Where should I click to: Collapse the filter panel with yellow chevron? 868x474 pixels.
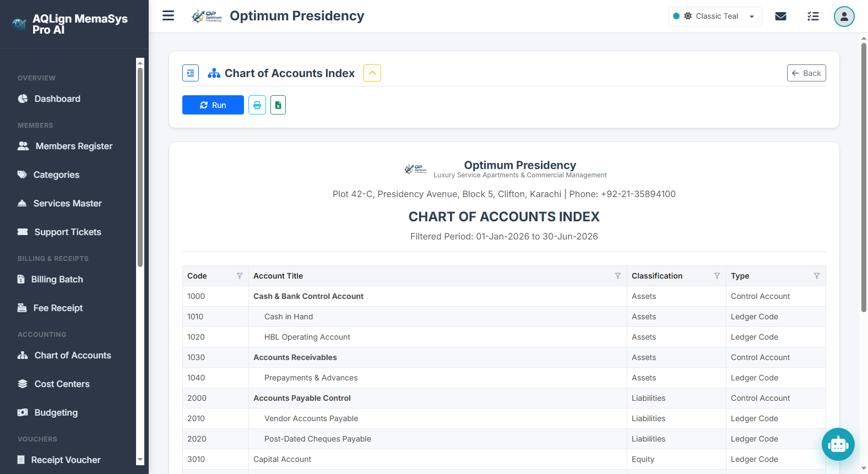click(x=372, y=73)
